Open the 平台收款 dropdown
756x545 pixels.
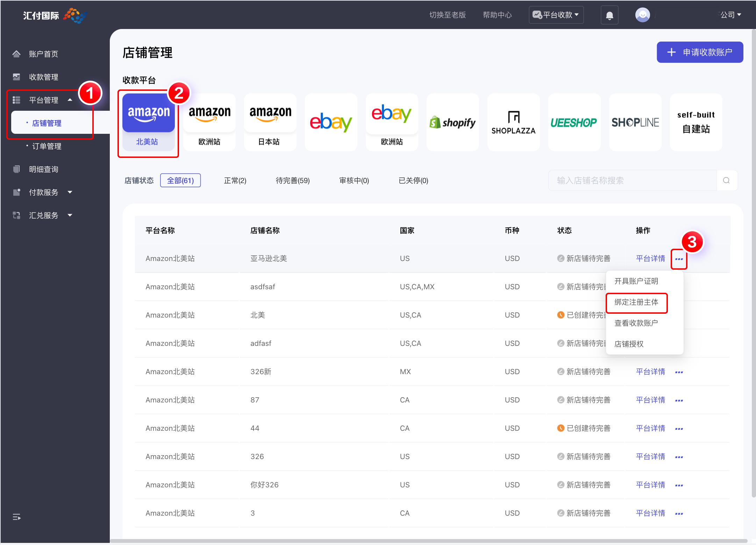[556, 15]
